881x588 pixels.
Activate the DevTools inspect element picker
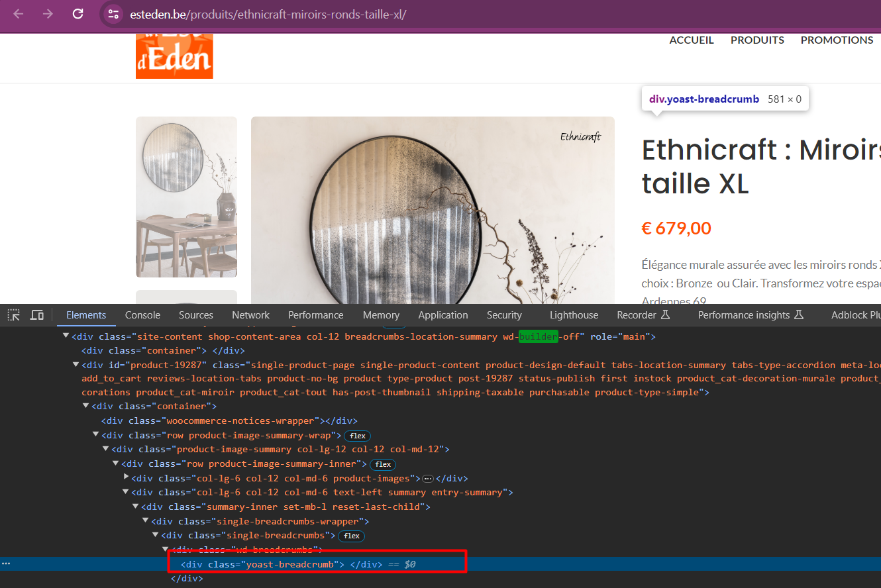point(14,315)
